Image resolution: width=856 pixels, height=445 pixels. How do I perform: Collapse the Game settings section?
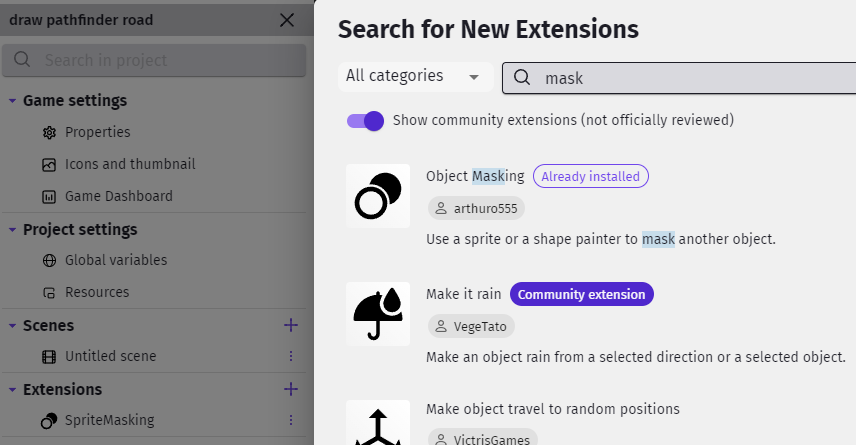point(12,101)
